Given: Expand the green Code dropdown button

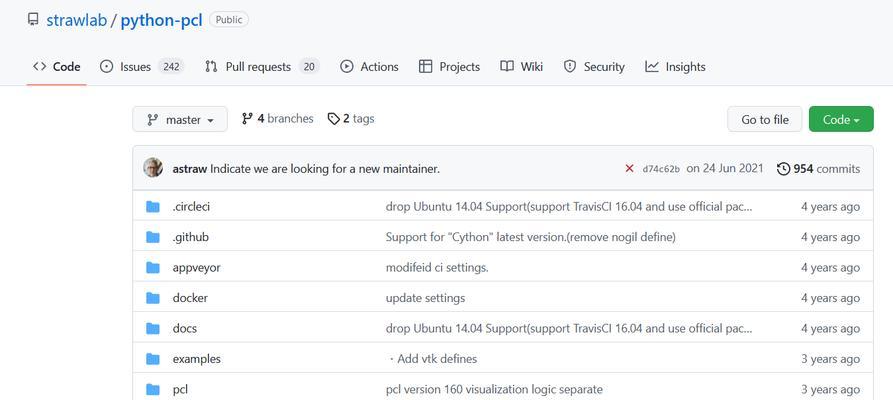Looking at the screenshot, I should (x=841, y=119).
